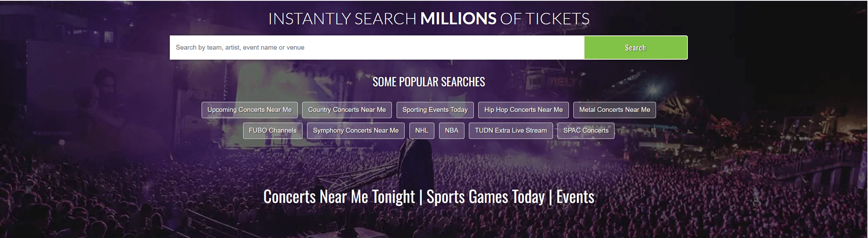Select the NBA popular search
868x238 pixels.
pyautogui.click(x=452, y=131)
